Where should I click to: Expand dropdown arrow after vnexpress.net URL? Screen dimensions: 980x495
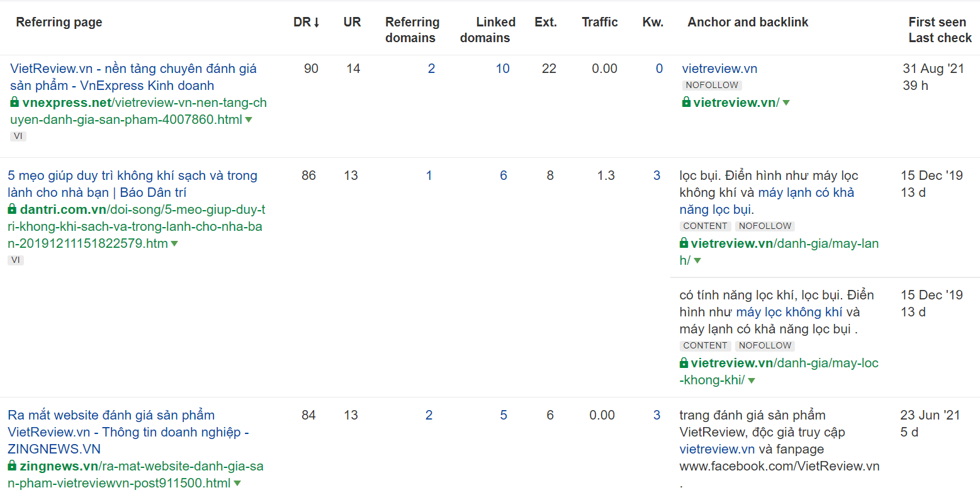[x=249, y=120]
